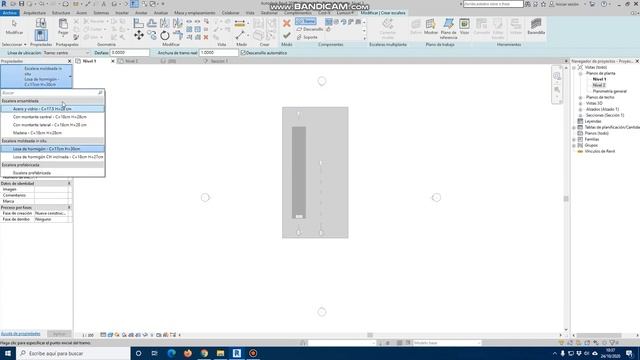The image size is (640, 360).
Task: Open the Archivo menu tab
Action: pos(9,13)
